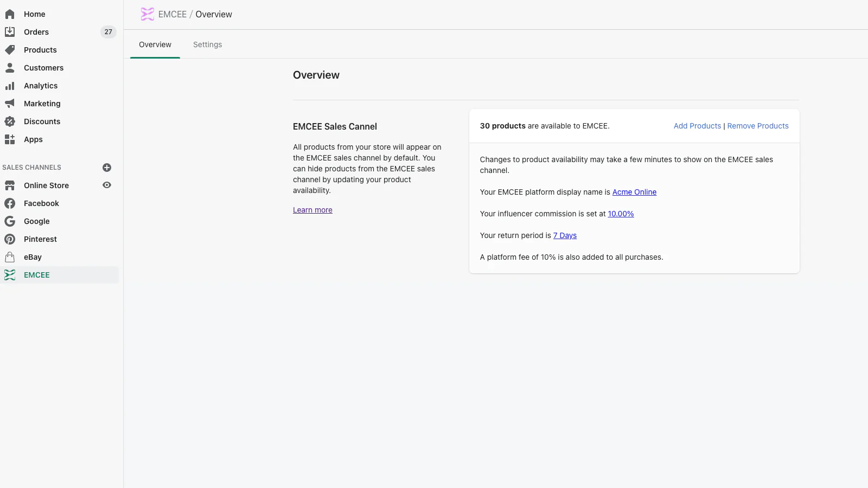Viewport: 868px width, 488px height.
Task: Open the Acme Online display name link
Action: 634,192
